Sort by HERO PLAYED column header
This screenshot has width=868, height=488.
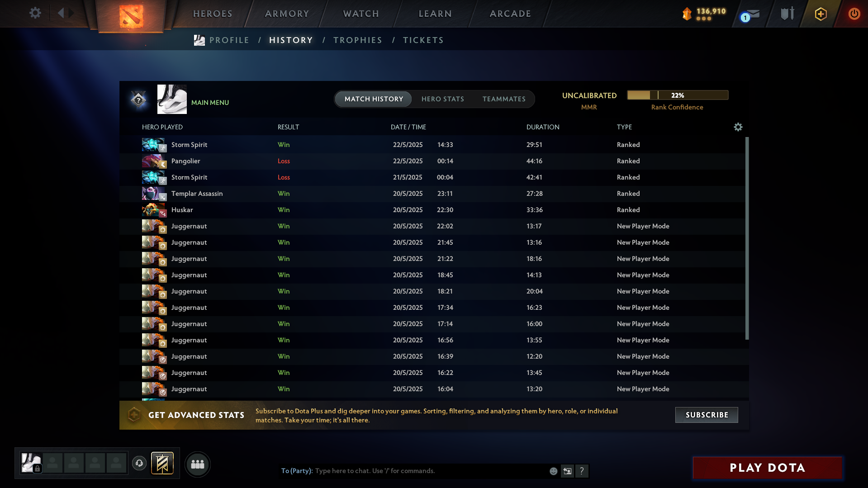point(162,127)
